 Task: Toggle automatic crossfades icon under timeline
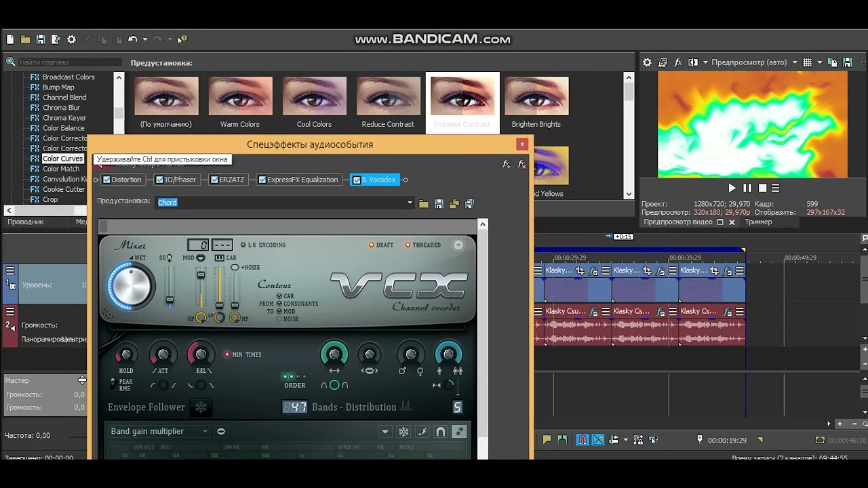598,440
